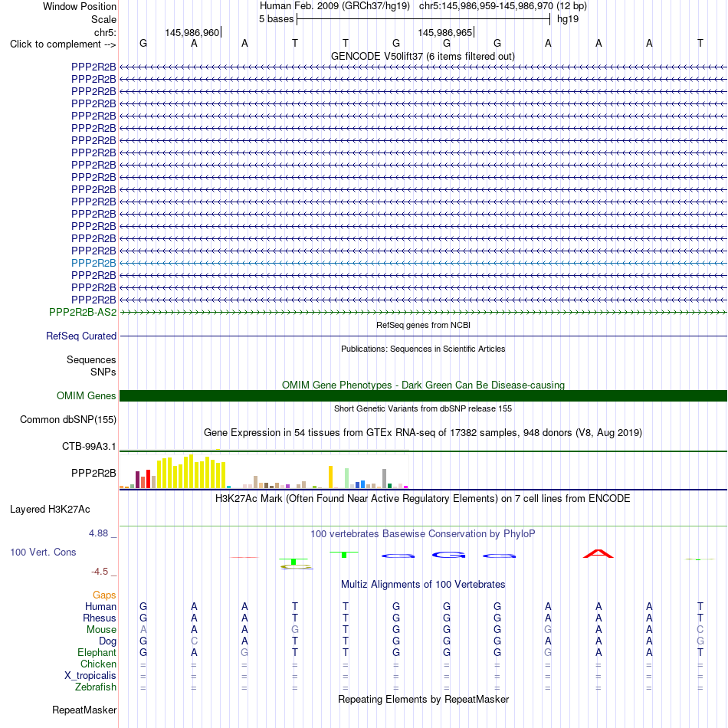Select the dark green OMIM gene bar

coord(423,395)
